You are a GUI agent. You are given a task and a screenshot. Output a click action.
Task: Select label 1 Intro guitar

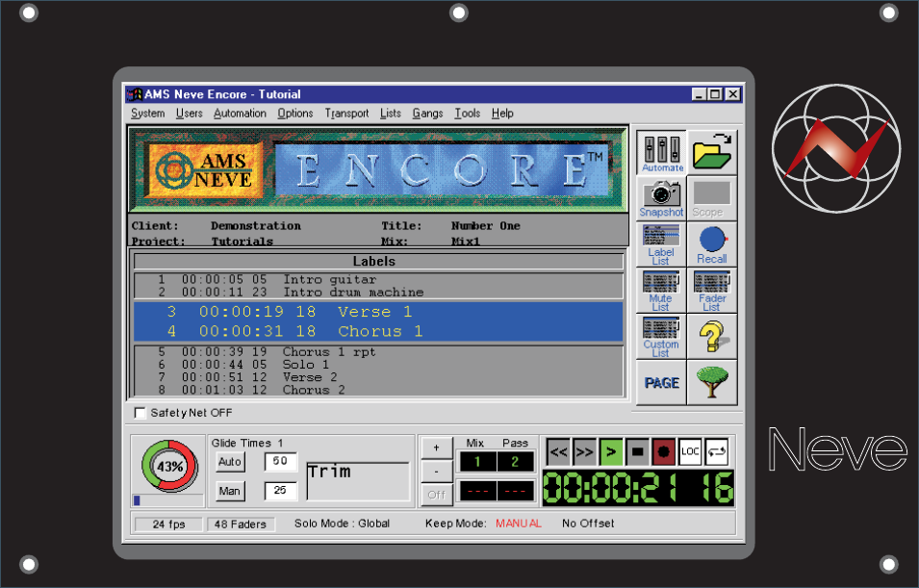tap(378, 280)
